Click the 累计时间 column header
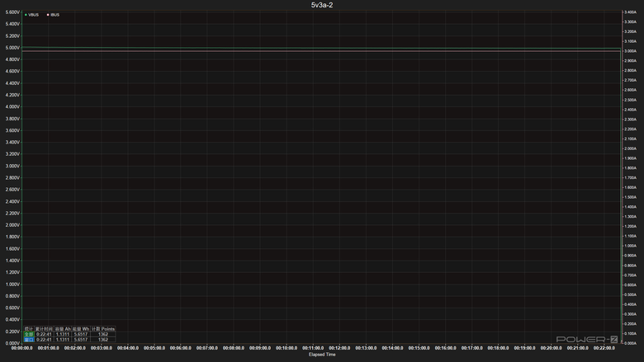This screenshot has height=362, width=644. pyautogui.click(x=44, y=329)
